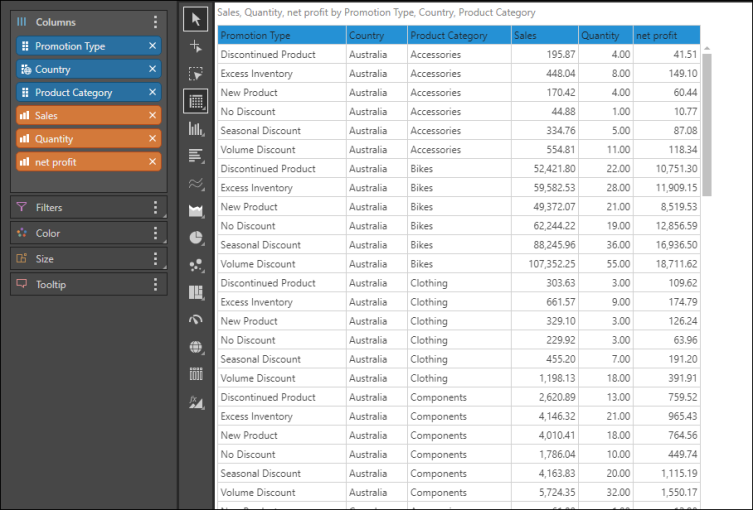Open the Color zone options menu
Viewport: 753px width, 510px height.
[155, 233]
